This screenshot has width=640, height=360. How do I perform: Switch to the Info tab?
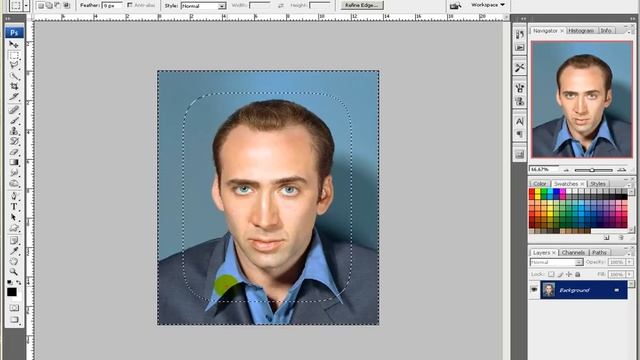pyautogui.click(x=607, y=31)
